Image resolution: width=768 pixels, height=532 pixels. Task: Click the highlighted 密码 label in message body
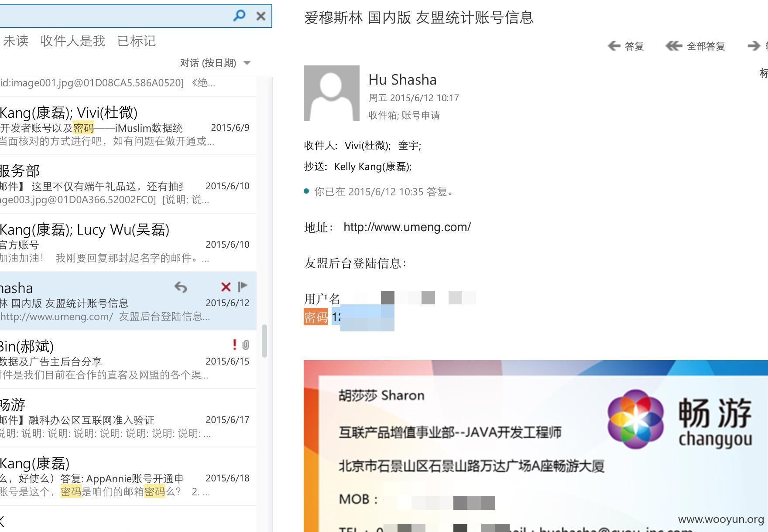tap(316, 317)
